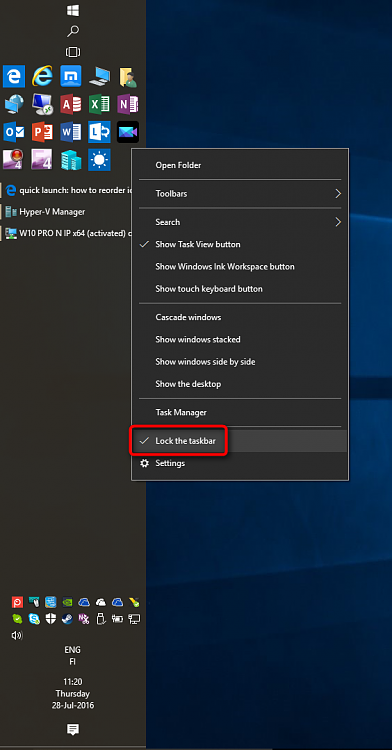
Task: Launch Microsoft OneNote from quick launch
Action: pyautogui.click(x=128, y=104)
